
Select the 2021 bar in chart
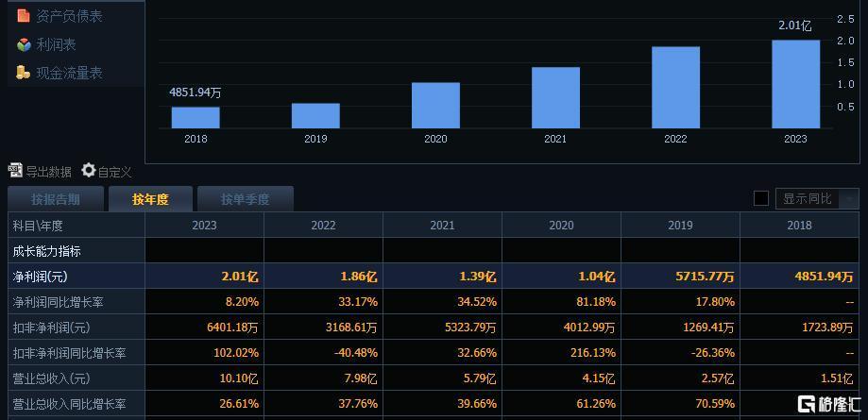555,97
